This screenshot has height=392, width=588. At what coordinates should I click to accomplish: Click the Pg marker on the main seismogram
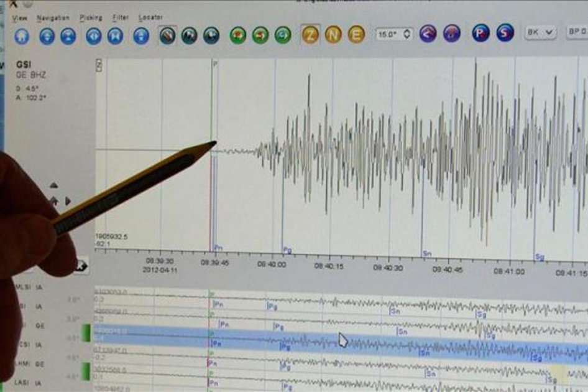click(x=287, y=250)
